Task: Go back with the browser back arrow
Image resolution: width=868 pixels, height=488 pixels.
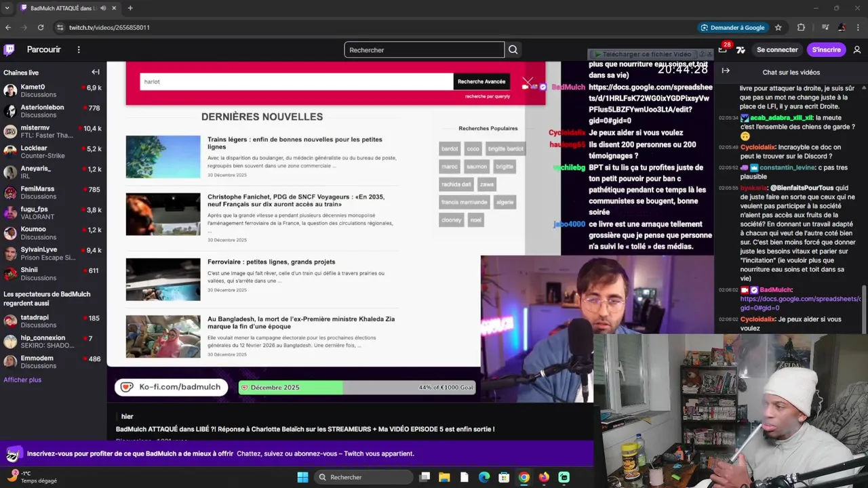Action: point(8,27)
